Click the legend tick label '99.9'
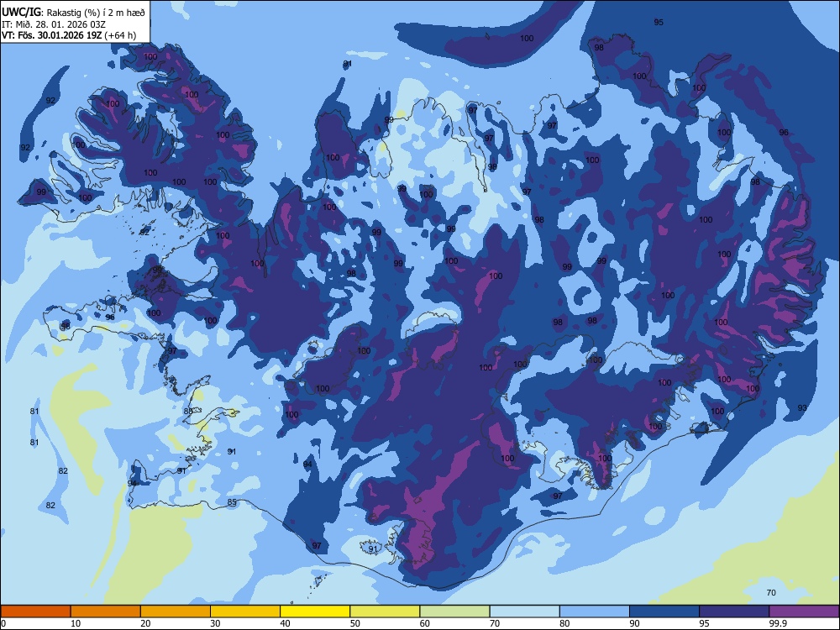 coord(778,623)
